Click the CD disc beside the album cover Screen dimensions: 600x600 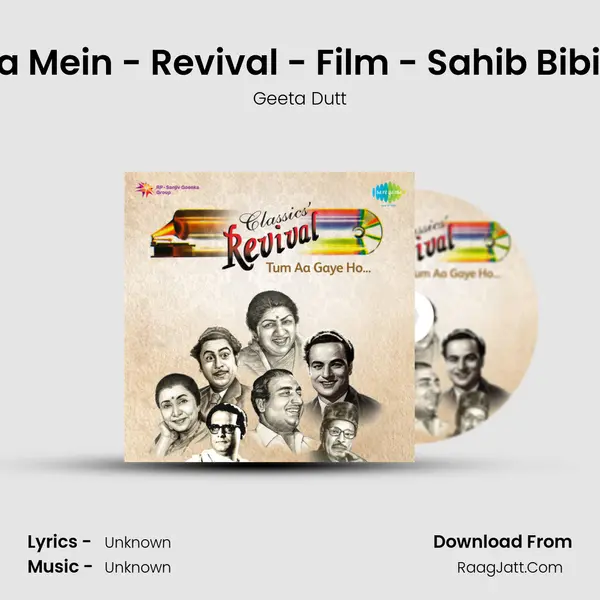pyautogui.click(x=476, y=317)
